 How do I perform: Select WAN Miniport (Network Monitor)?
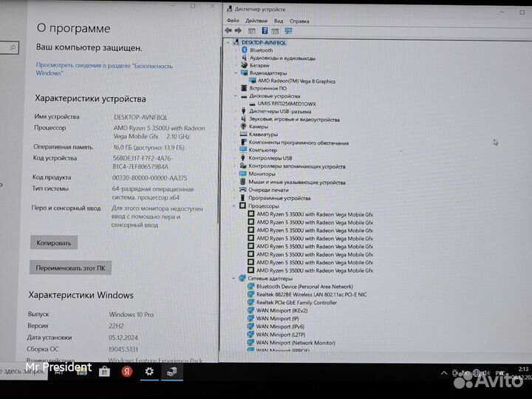(296, 343)
